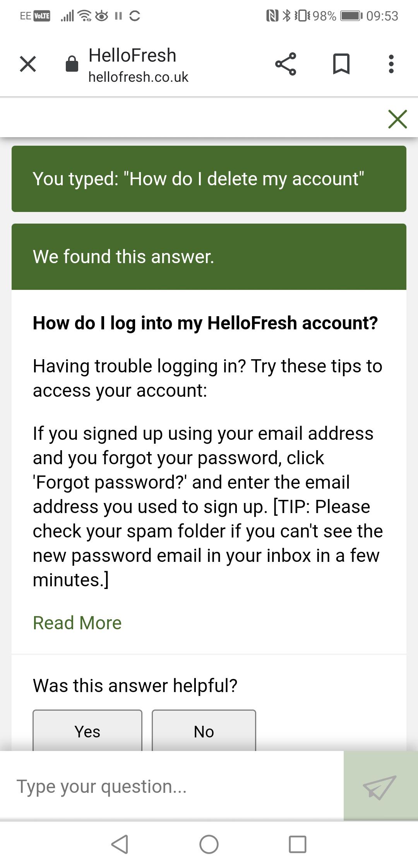The image size is (418, 868).
Task: Tap the 'You typed' message banner
Action: [x=209, y=179]
